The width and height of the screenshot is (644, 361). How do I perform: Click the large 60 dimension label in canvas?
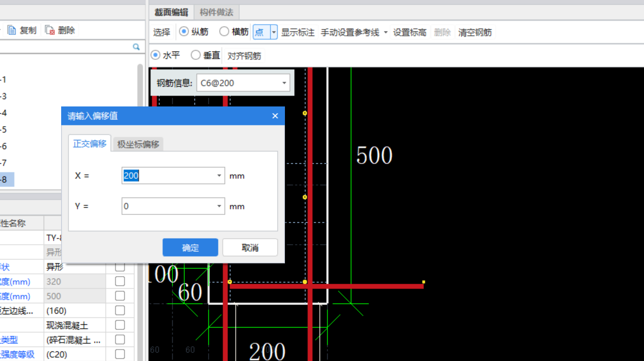click(190, 292)
